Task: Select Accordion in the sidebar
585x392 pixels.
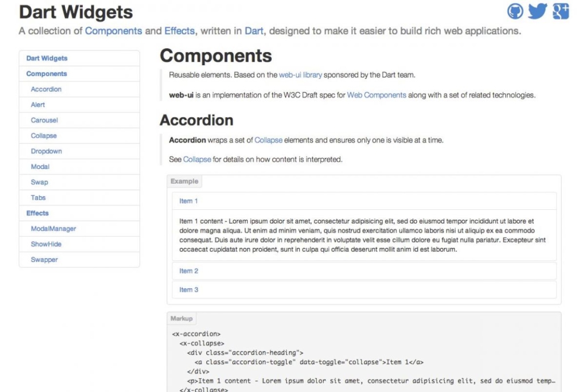Action: coord(46,90)
